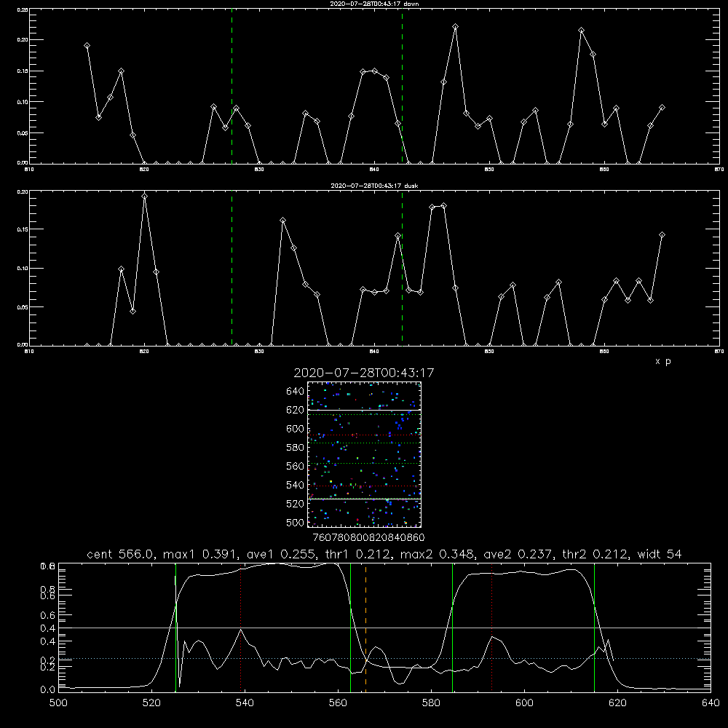This screenshot has height=728, width=728.
Task: Click the dusk plot peak marker at x=832
Action: tap(282, 220)
